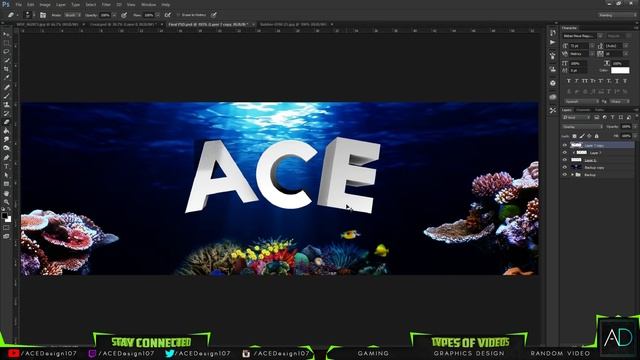
Task: Select the Rectangular Marquee tool
Action: tap(6, 43)
